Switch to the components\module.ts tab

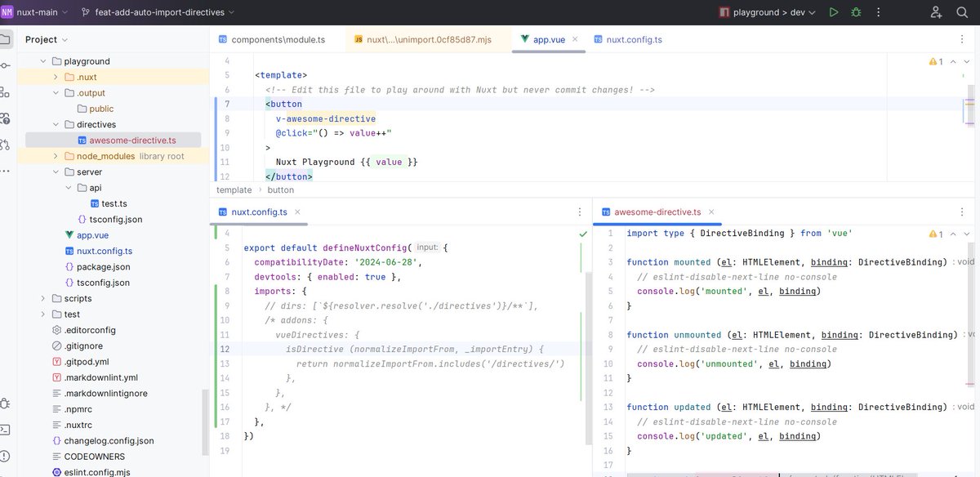[272, 39]
